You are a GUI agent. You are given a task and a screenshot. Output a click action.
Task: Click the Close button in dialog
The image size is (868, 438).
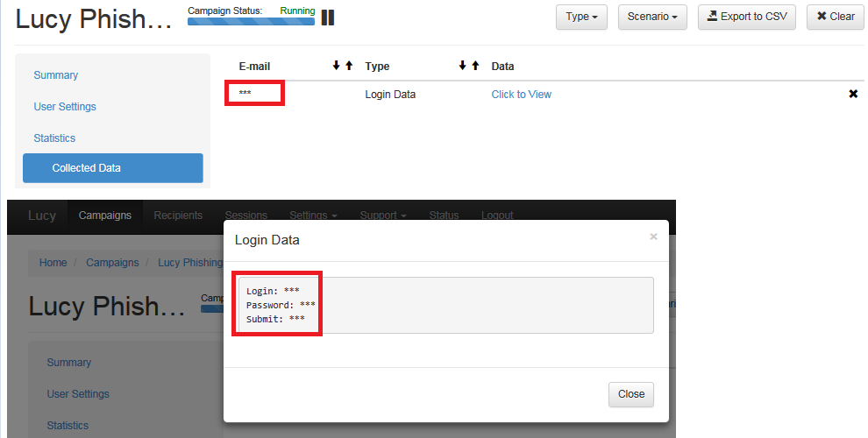click(631, 394)
